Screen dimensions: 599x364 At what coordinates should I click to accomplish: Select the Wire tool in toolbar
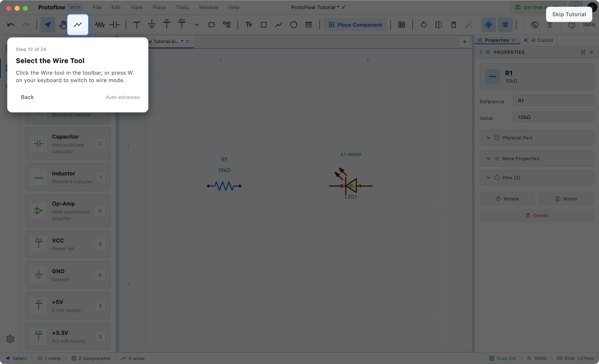coord(78,25)
